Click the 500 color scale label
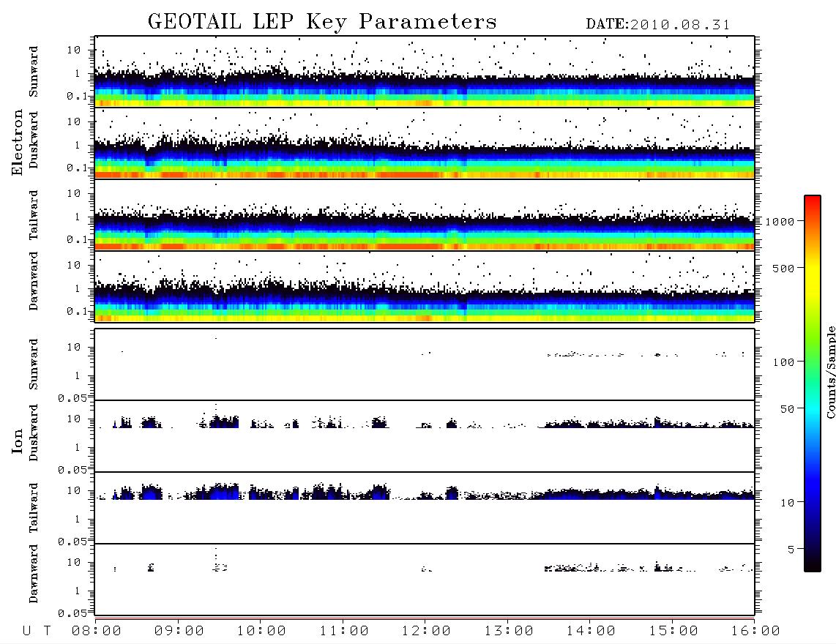 [784, 268]
